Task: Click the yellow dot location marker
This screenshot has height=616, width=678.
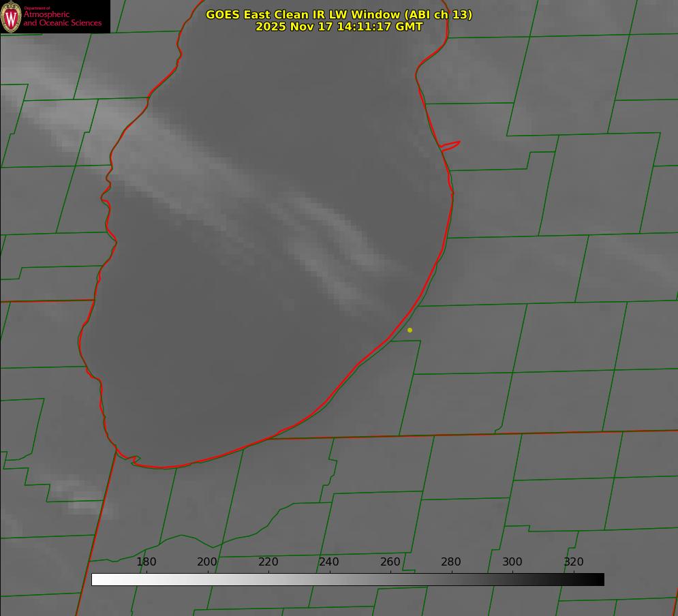Action: tap(410, 330)
